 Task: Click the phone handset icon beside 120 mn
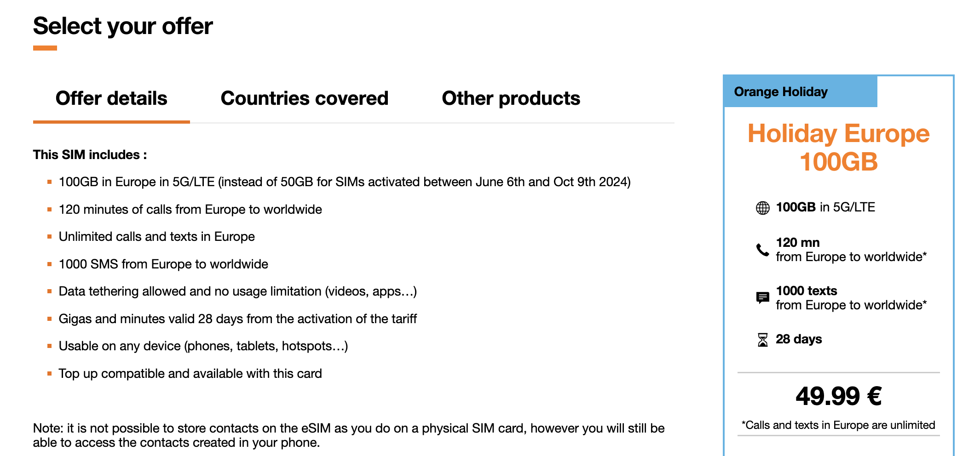[x=762, y=250]
